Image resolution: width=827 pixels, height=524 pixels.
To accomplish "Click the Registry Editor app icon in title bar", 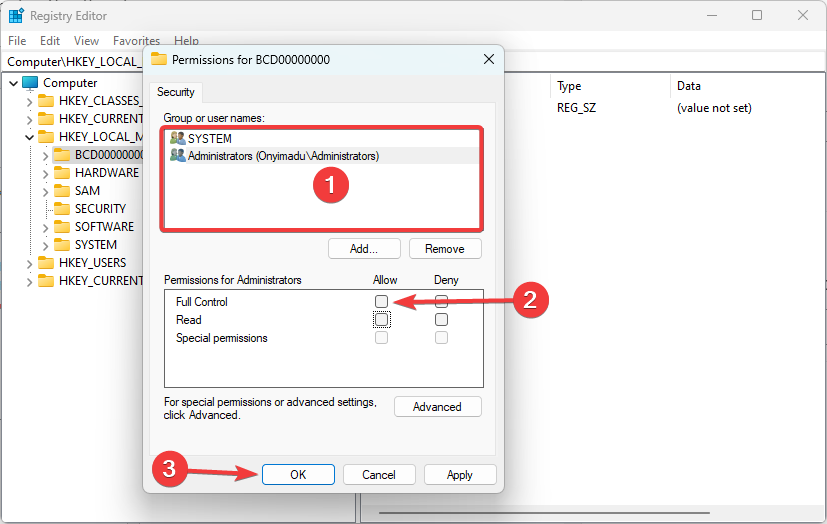I will [16, 16].
